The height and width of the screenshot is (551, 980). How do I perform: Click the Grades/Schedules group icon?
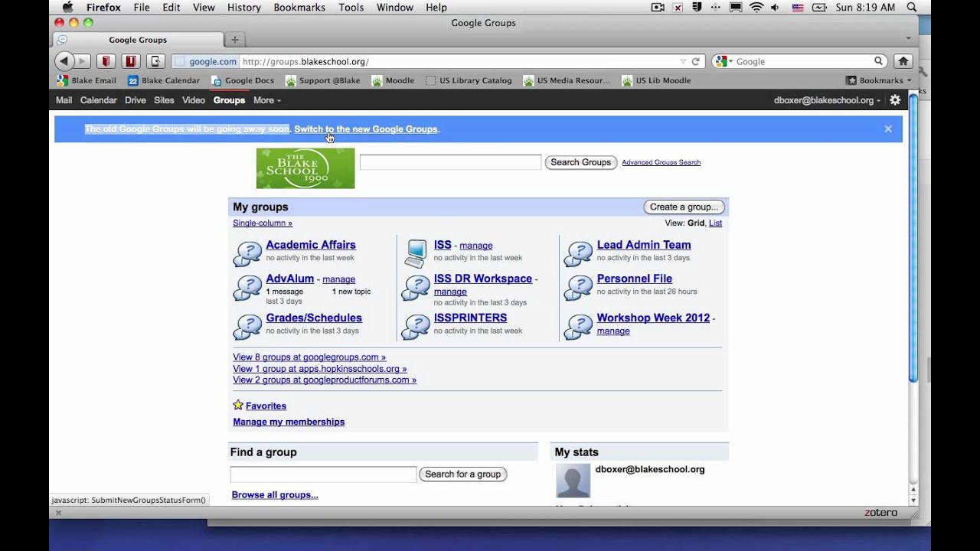(247, 326)
